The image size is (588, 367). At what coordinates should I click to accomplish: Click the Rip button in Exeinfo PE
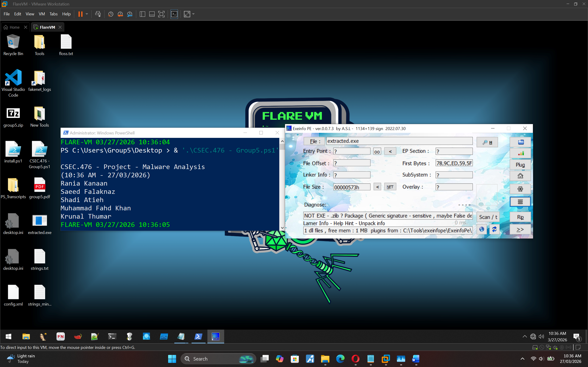(x=520, y=217)
